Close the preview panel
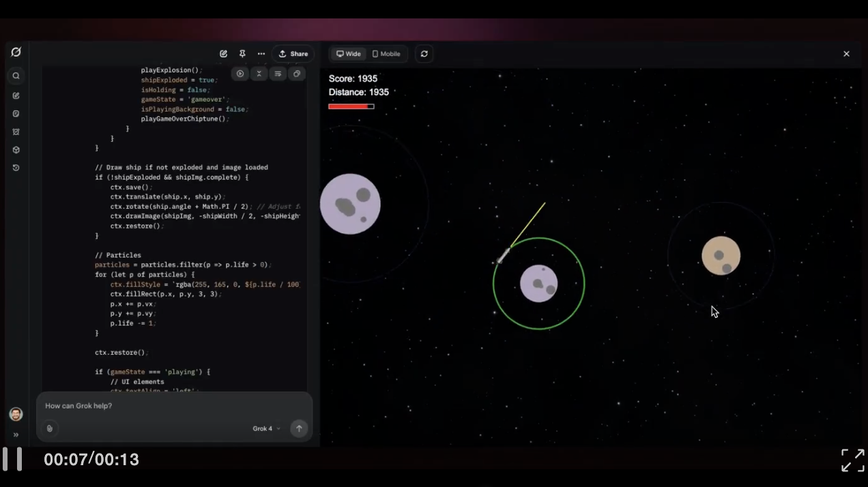 coord(846,54)
